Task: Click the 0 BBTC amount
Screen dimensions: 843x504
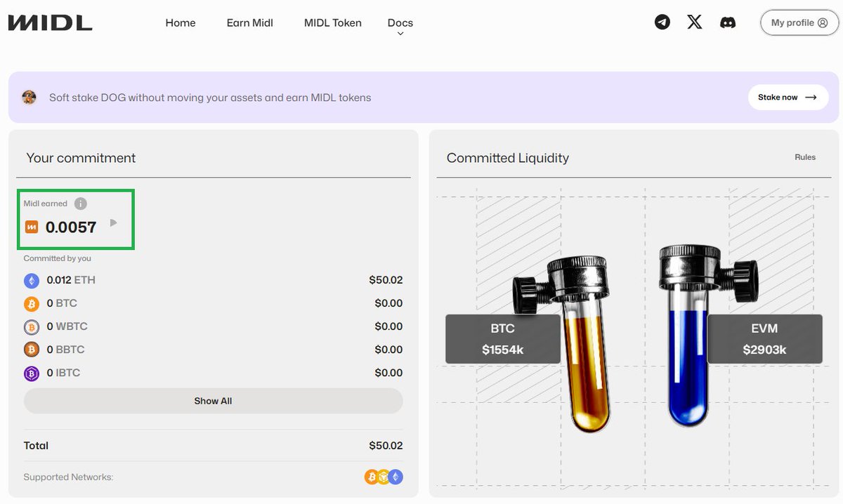Action: (65, 350)
